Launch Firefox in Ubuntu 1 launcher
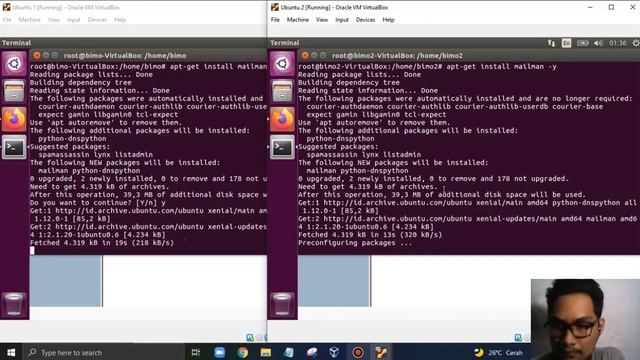640x360 pixels. (x=14, y=119)
